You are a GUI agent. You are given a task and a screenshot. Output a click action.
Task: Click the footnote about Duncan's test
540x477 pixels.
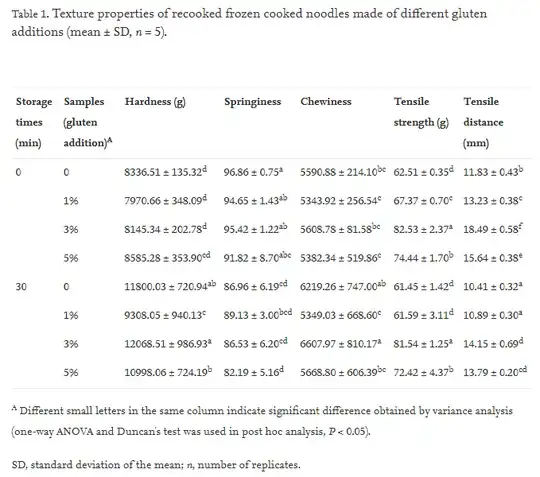[262, 421]
